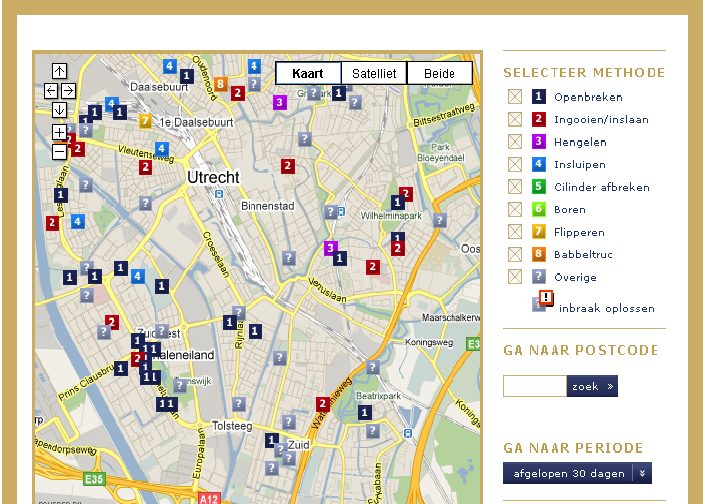
Task: Click the purple 3 marker south of Binnenstad
Action: coord(330,248)
